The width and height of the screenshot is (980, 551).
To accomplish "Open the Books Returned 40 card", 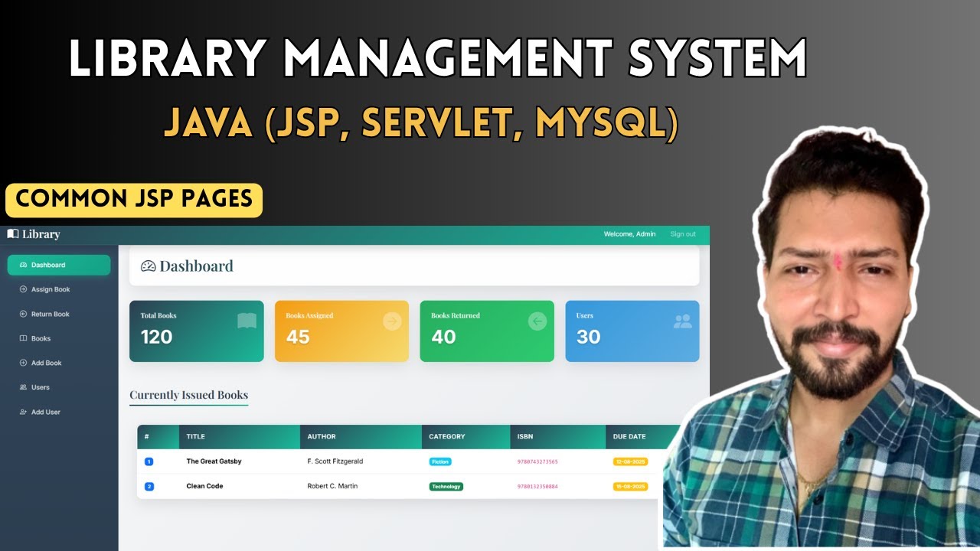I will pos(487,331).
